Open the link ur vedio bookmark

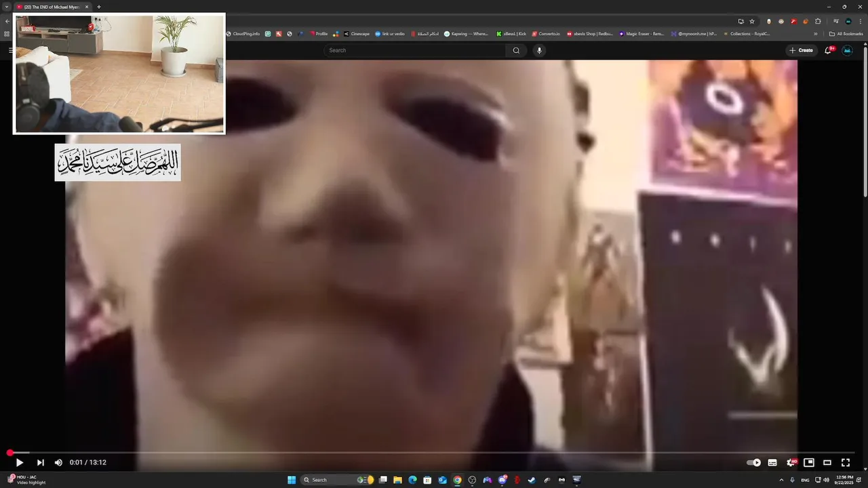tap(390, 33)
